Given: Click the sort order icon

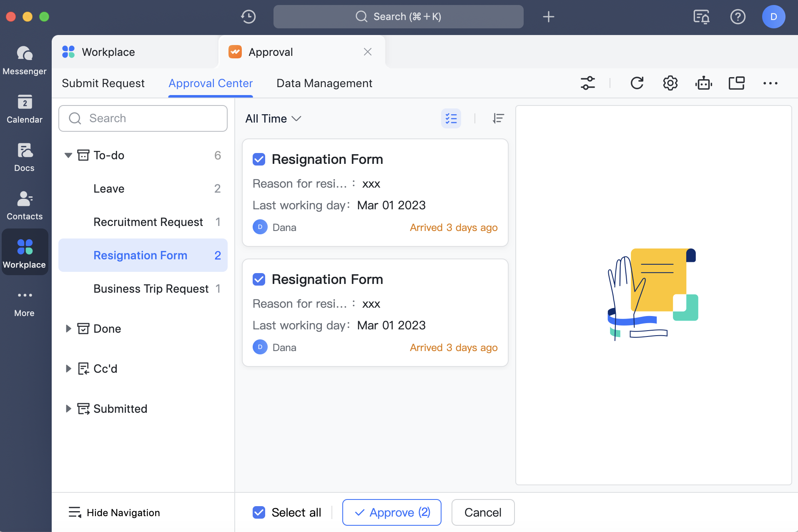Looking at the screenshot, I should (x=498, y=118).
